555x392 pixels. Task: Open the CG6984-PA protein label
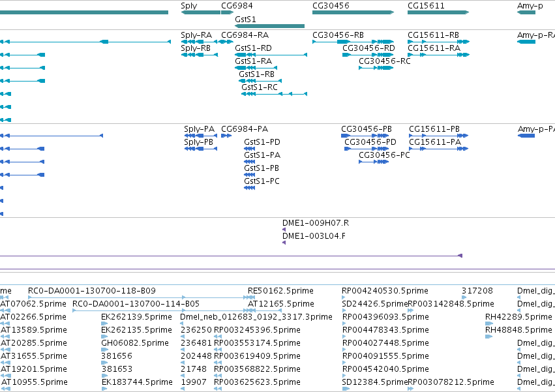tap(245, 129)
